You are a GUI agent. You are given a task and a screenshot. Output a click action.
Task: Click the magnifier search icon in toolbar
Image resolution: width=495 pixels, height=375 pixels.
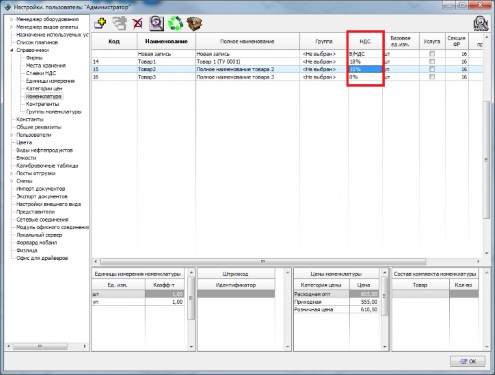point(156,23)
